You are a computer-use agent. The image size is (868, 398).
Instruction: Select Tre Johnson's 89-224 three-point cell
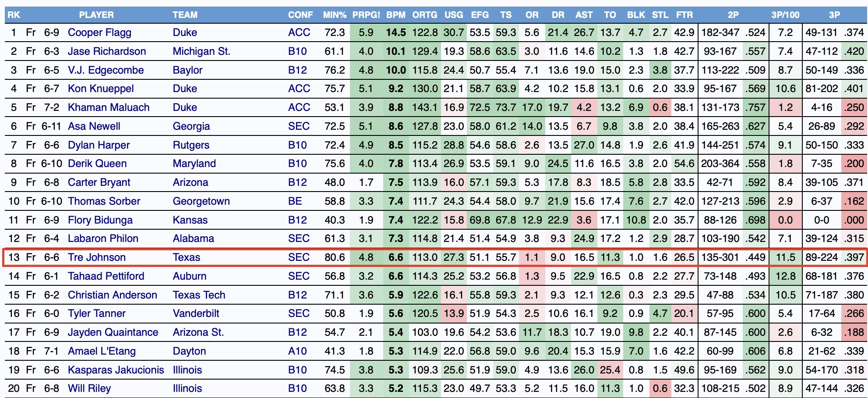click(x=822, y=257)
